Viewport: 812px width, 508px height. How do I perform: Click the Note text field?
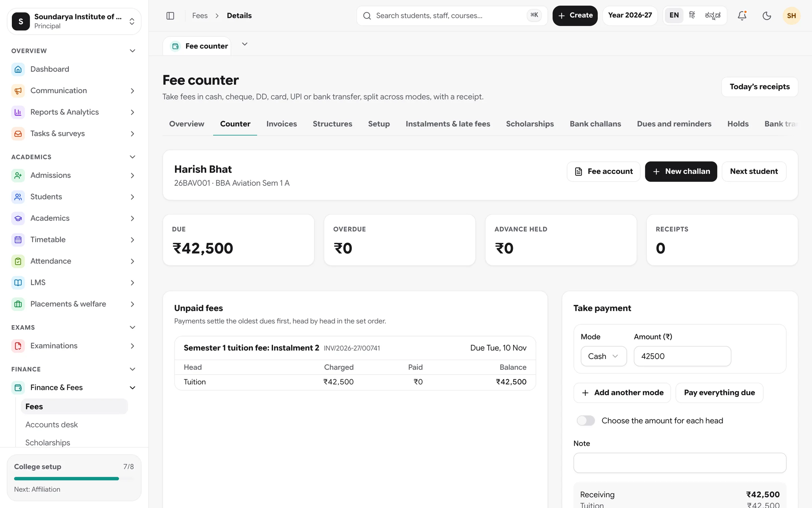pos(680,463)
